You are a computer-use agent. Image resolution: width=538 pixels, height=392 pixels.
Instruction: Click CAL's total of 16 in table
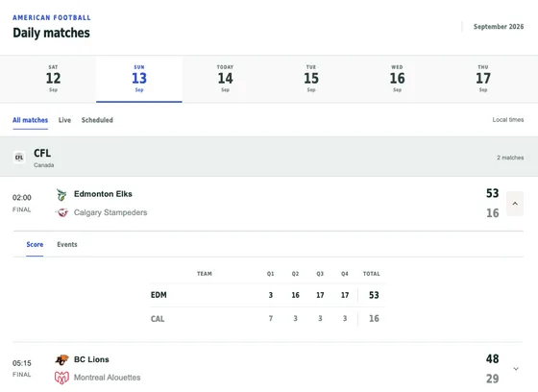click(x=374, y=319)
